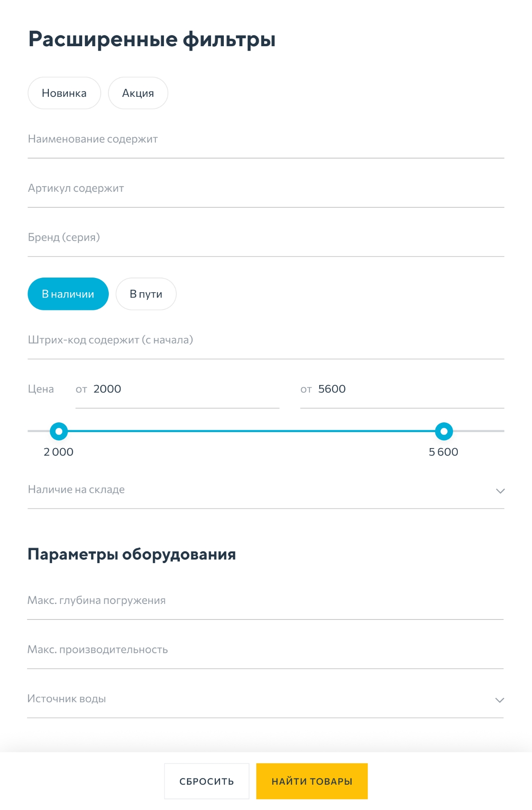The image size is (532, 810).
Task: Toggle the Акция filter chip
Action: click(138, 93)
